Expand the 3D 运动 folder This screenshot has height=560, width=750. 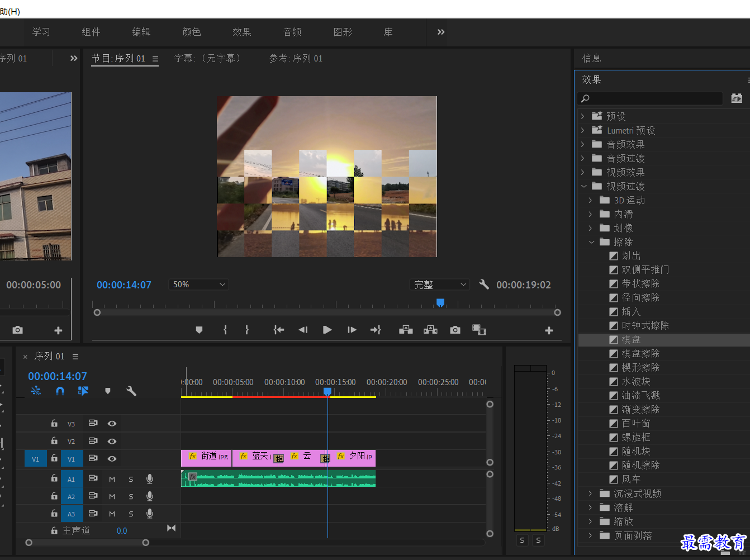(591, 200)
